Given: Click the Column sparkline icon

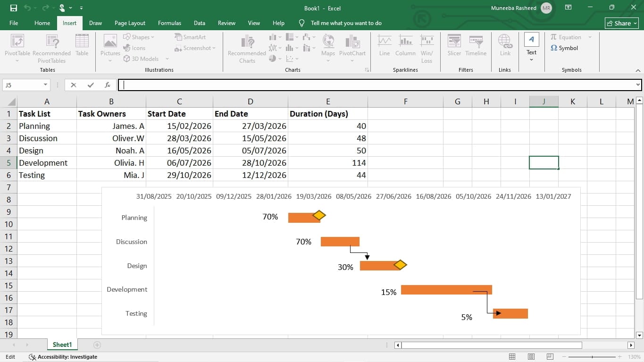Looking at the screenshot, I should (405, 41).
